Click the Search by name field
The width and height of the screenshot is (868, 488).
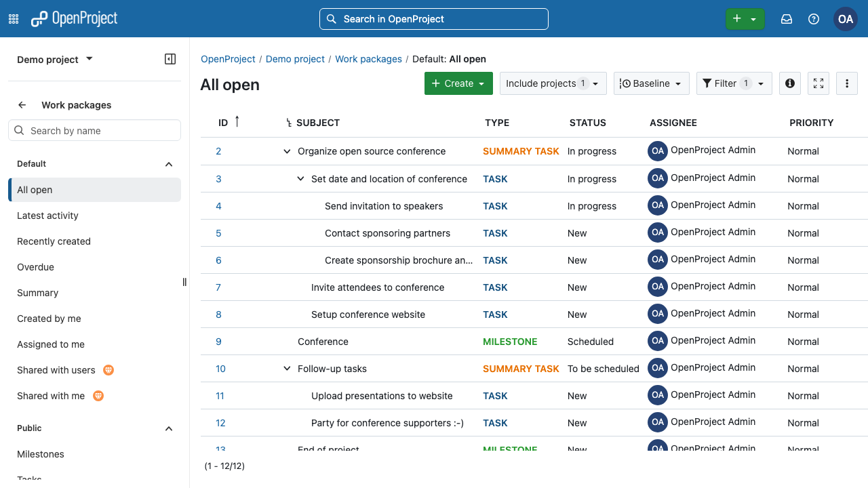(x=95, y=131)
